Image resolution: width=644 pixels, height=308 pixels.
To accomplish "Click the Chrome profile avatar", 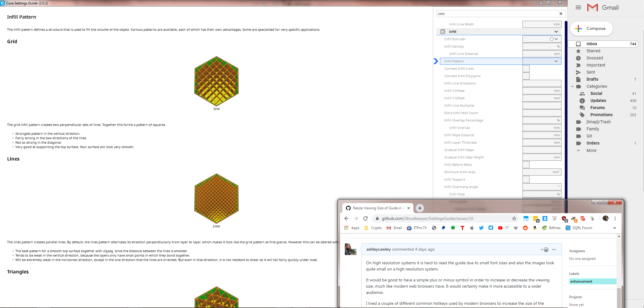I will pos(605,219).
